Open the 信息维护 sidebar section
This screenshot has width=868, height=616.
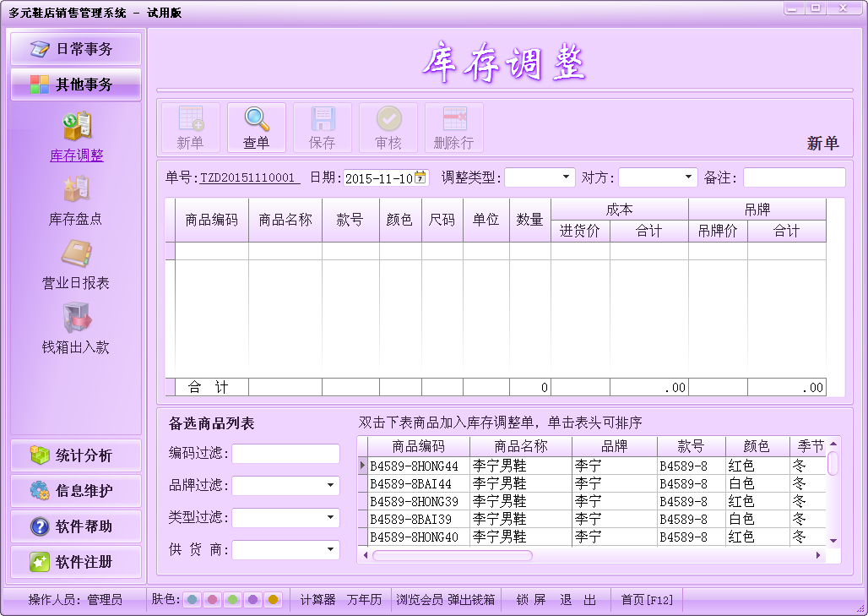coord(76,491)
